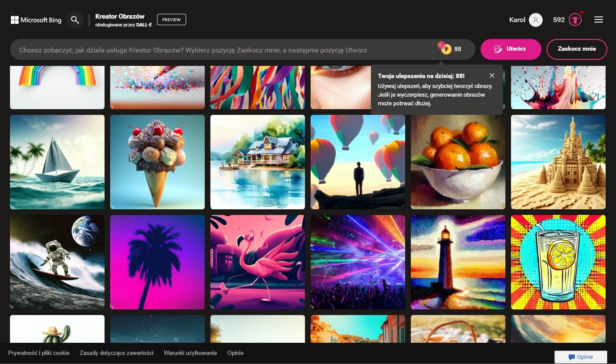Open the hot air balloons image

[x=358, y=162]
